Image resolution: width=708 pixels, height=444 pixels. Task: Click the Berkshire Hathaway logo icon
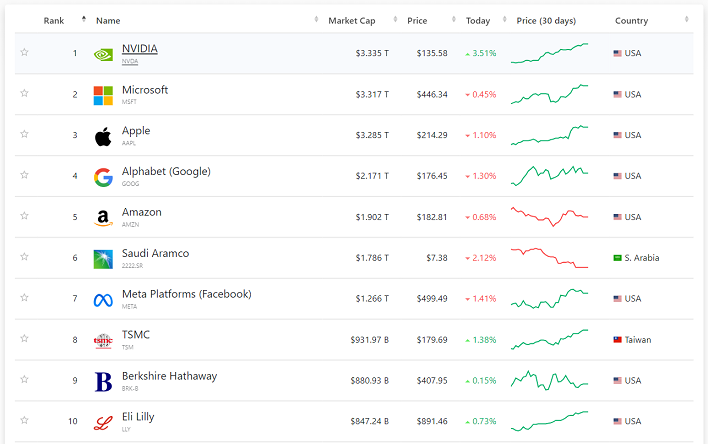103,381
